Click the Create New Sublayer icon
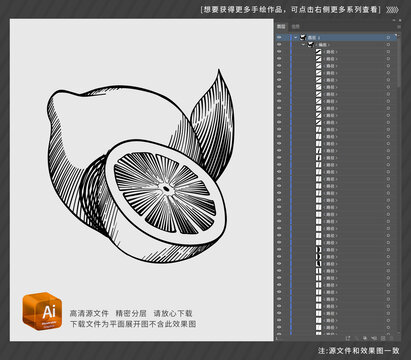The image size is (411, 360). coord(375,338)
